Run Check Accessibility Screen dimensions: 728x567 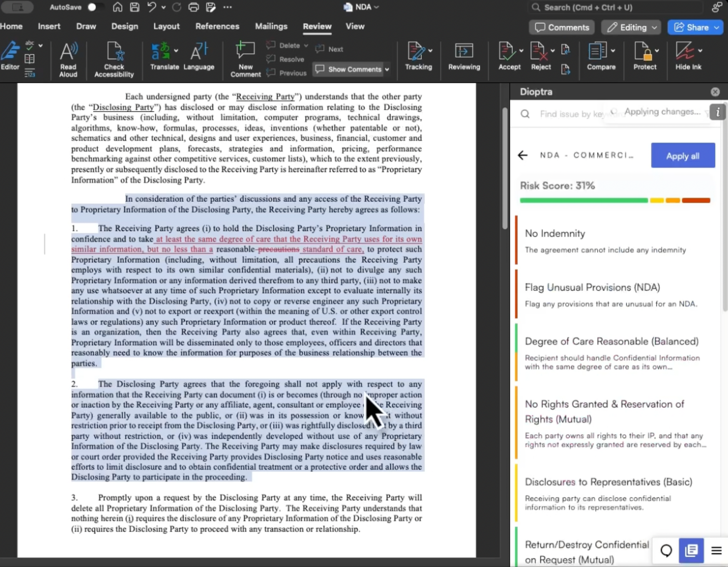tap(114, 60)
